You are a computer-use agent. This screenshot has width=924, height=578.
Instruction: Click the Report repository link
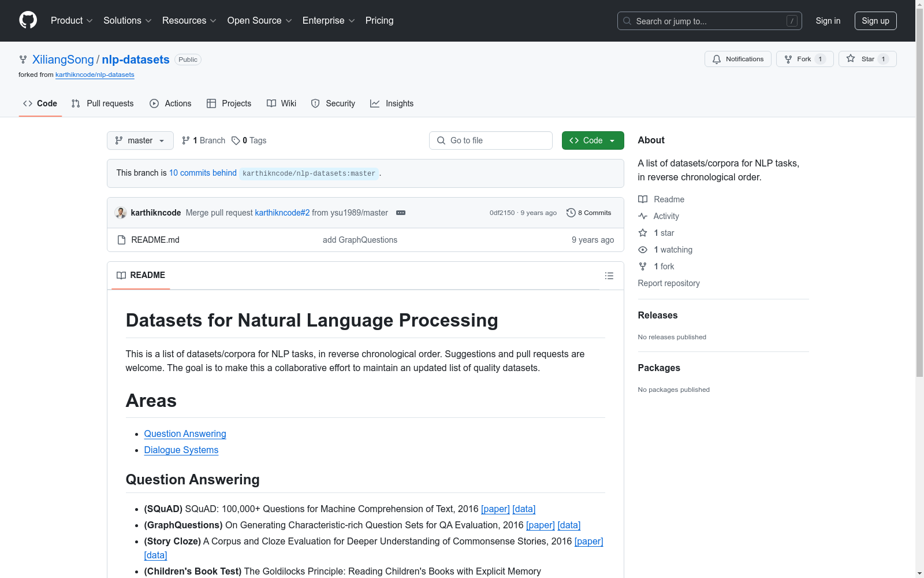tap(669, 283)
